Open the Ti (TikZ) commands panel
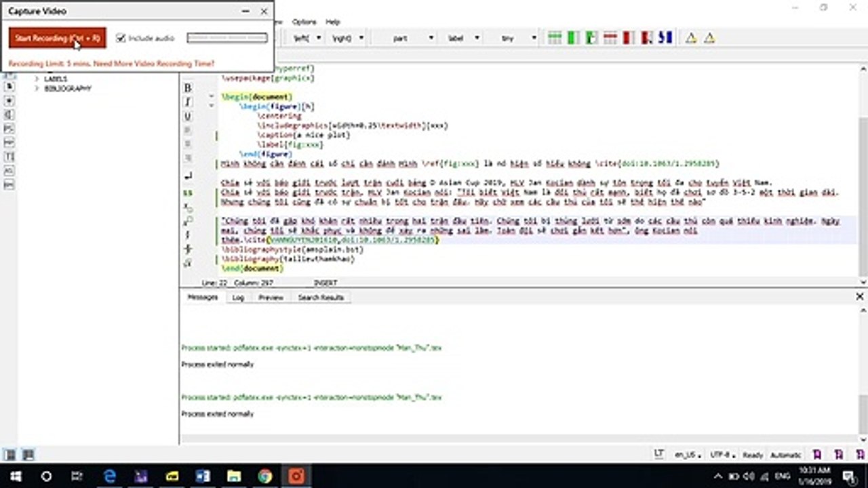Viewport: 868px width, 488px height. (x=9, y=157)
